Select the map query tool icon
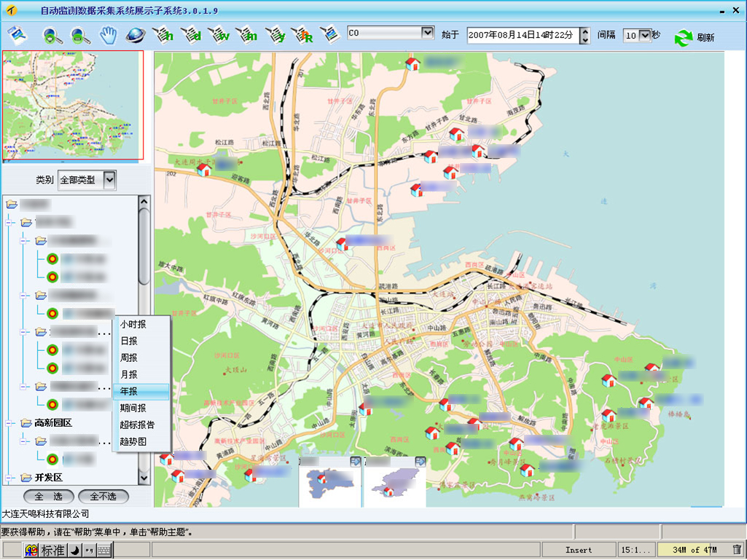 [17, 35]
